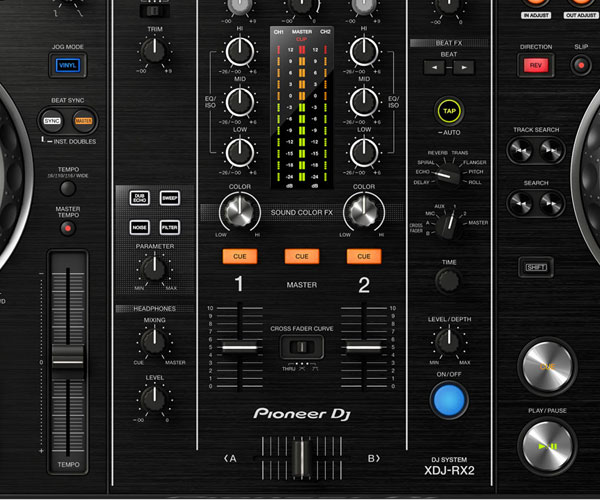Click the CROSS FADER CURVE switch

coord(302,347)
